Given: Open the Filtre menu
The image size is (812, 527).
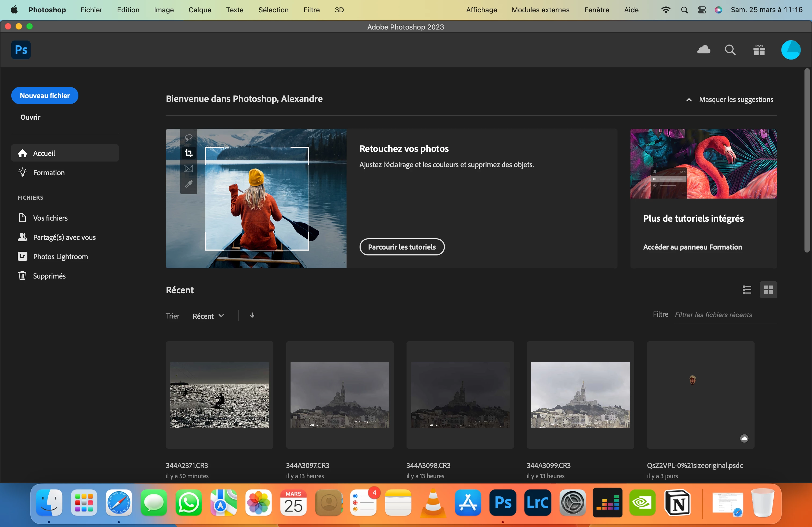Looking at the screenshot, I should (311, 10).
